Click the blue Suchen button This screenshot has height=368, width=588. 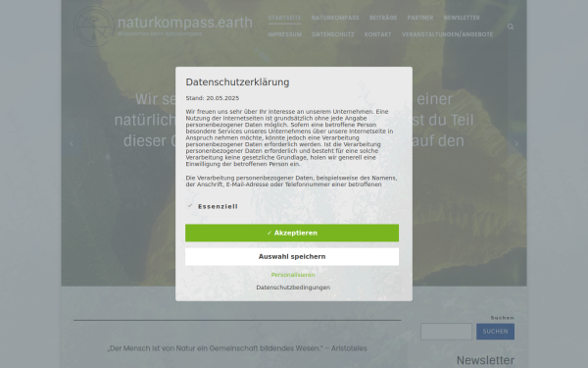pyautogui.click(x=495, y=332)
